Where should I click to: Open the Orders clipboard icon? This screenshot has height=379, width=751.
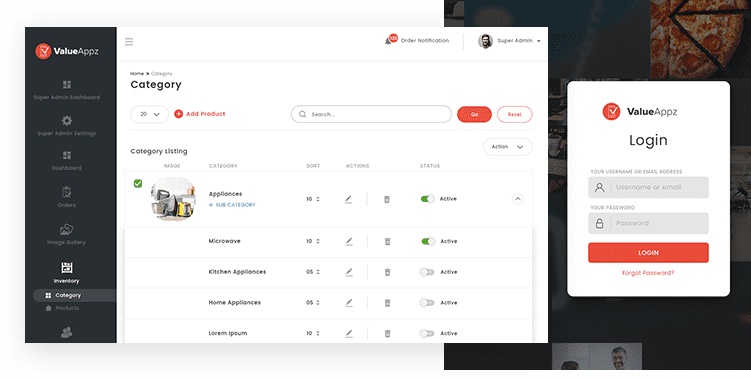click(x=67, y=192)
